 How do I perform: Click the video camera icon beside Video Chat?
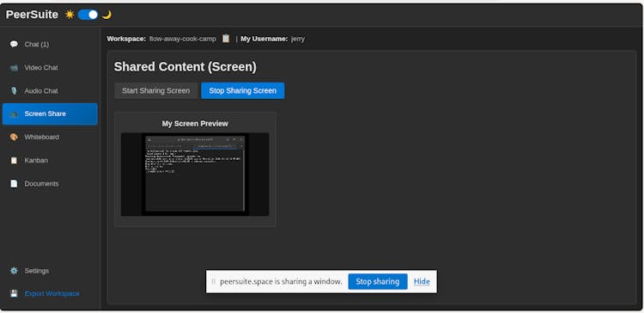14,67
